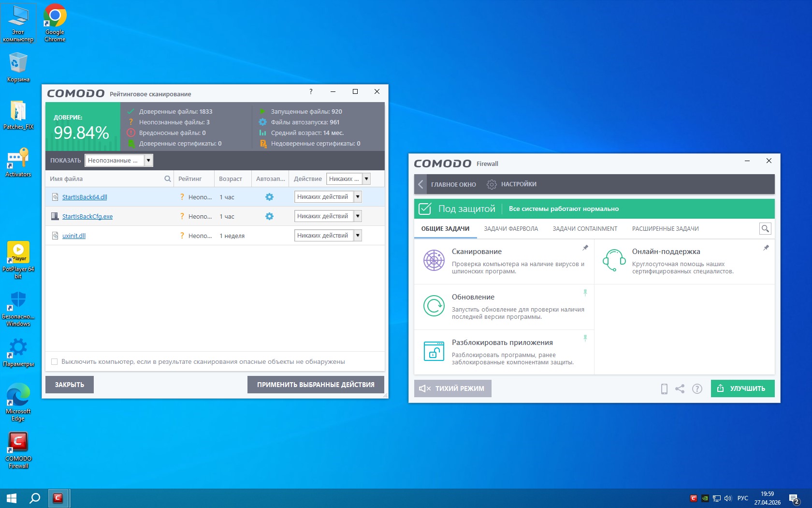
Task: Toggle the pin for the Update task
Action: (585, 293)
